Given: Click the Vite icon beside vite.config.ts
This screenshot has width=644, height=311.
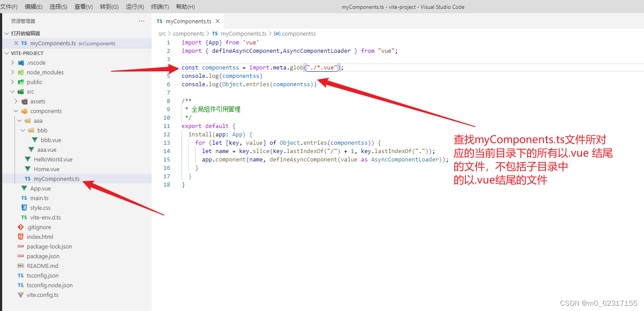Looking at the screenshot, I should coord(21,295).
